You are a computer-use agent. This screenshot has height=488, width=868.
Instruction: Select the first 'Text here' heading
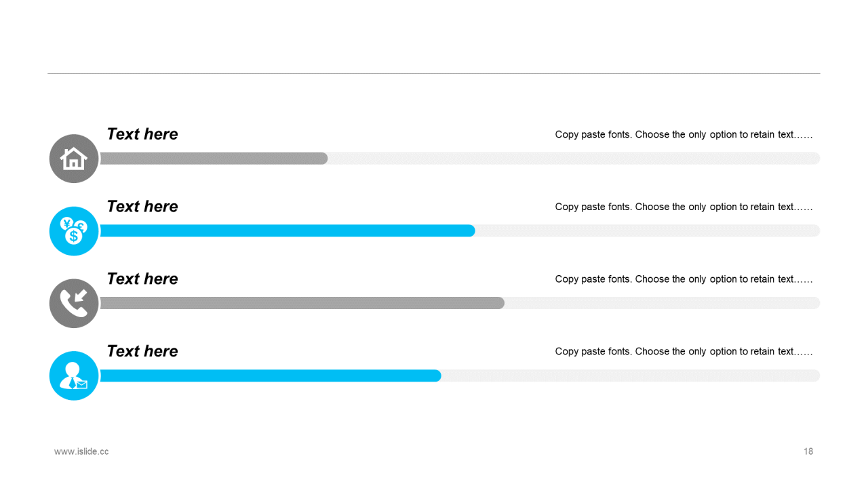pyautogui.click(x=142, y=134)
